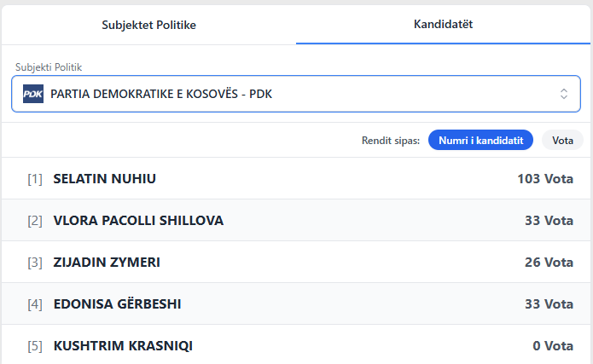
Task: Sort candidates by Vota
Action: [x=562, y=140]
